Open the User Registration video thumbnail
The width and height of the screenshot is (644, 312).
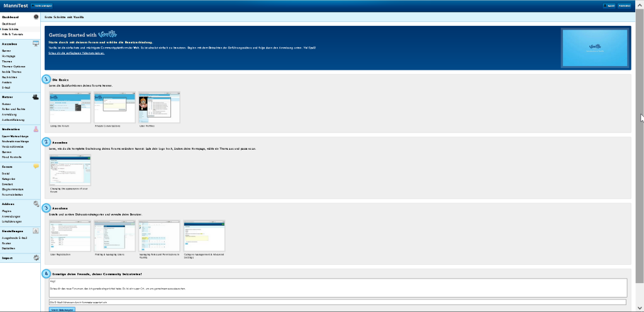[x=70, y=236]
